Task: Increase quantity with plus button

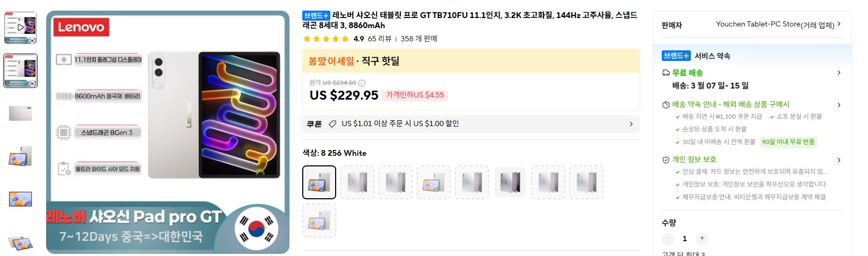Action: [x=702, y=239]
